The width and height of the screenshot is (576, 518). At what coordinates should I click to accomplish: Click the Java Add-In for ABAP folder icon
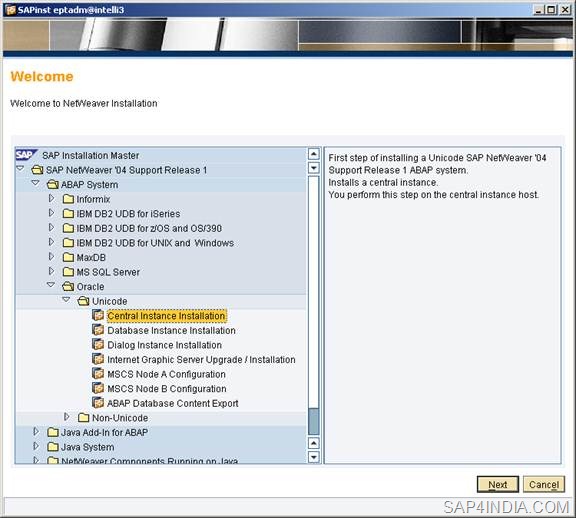coord(53,432)
